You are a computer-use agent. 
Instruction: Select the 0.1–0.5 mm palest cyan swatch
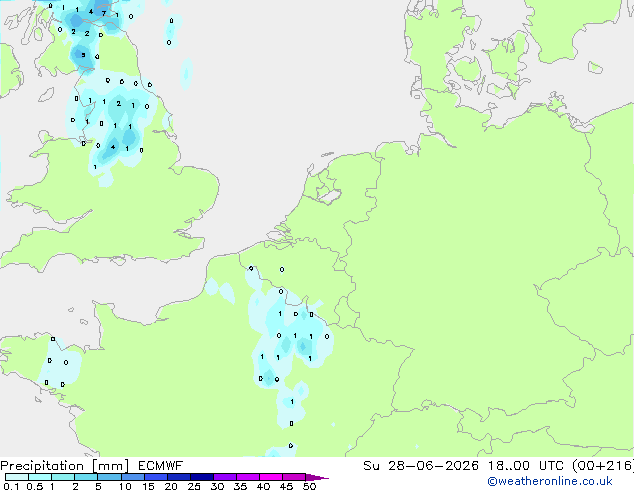pyautogui.click(x=17, y=477)
